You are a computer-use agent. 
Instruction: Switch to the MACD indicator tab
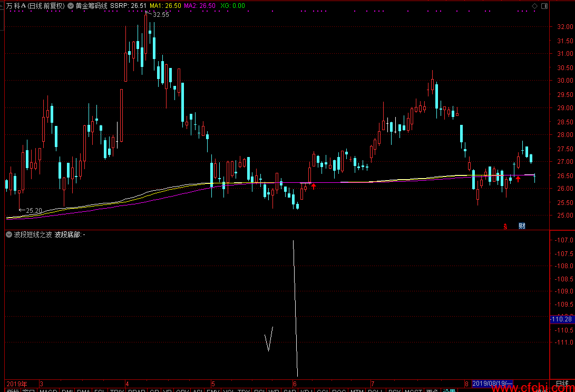[x=48, y=390]
